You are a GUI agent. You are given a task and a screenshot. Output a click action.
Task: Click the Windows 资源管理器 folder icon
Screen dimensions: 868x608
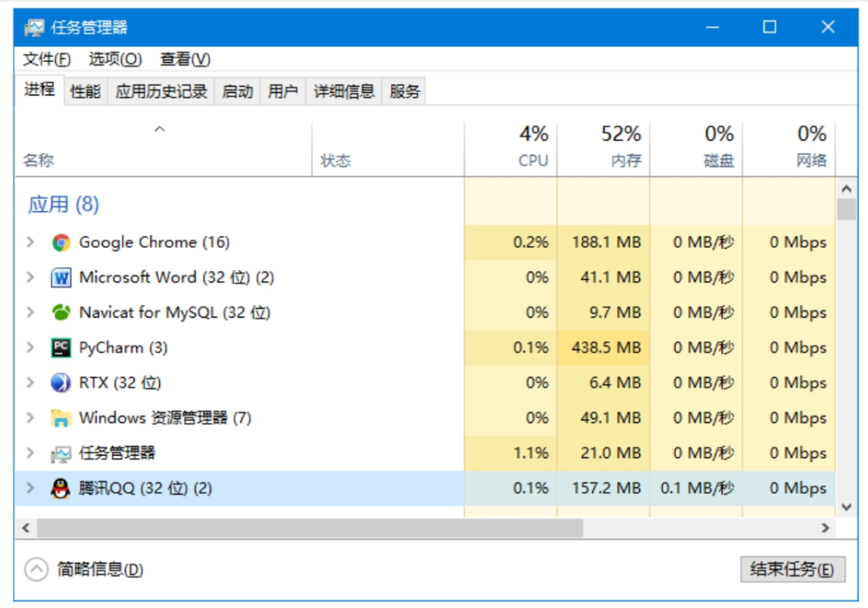[61, 418]
